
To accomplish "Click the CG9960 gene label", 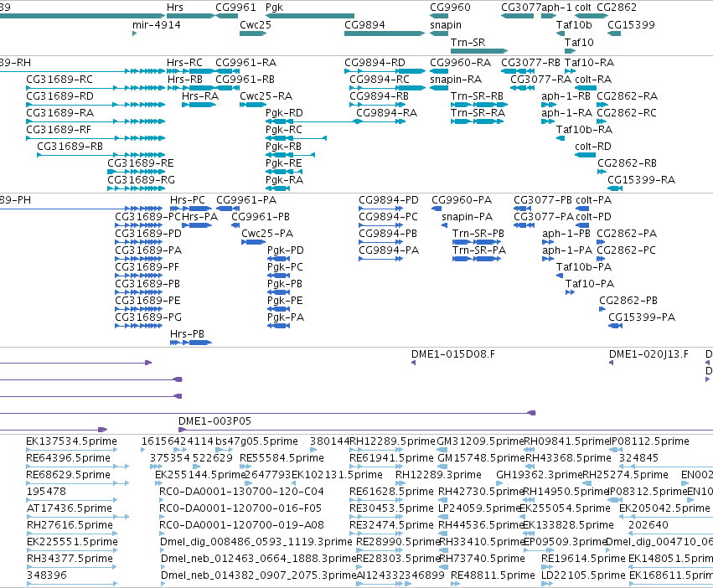I will [450, 8].
